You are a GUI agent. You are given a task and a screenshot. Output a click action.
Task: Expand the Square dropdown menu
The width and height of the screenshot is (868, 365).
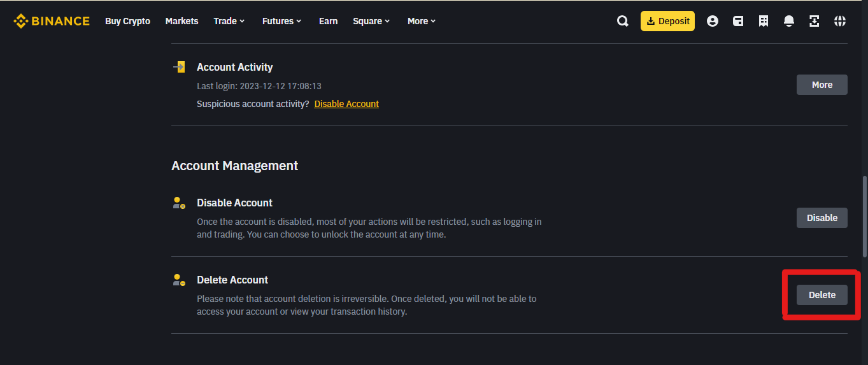372,21
